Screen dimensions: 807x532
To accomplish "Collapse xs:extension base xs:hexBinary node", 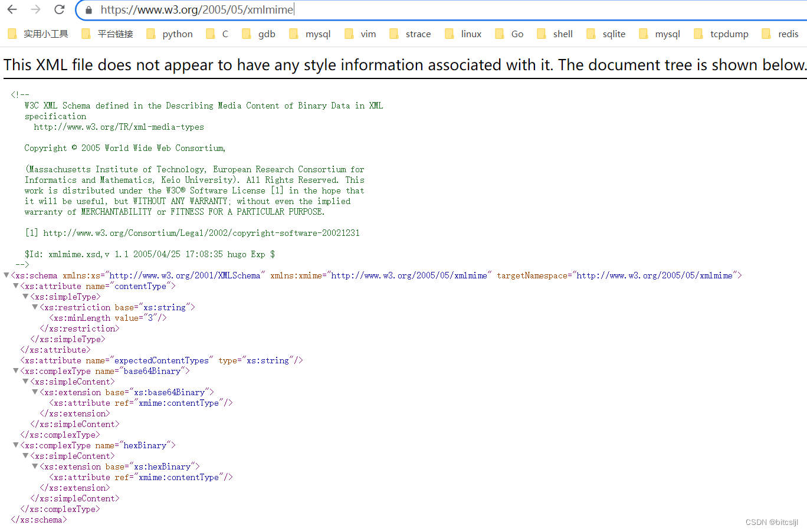I will coord(35,467).
